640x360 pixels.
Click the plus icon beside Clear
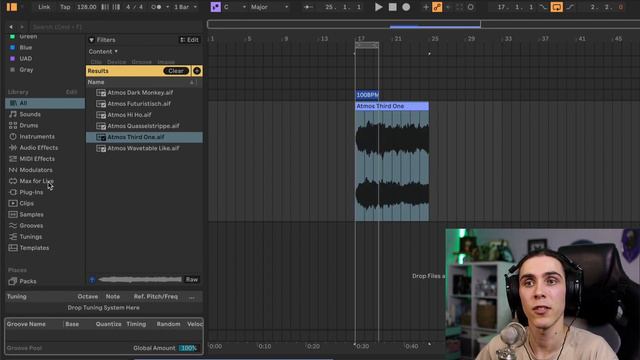[x=197, y=71]
